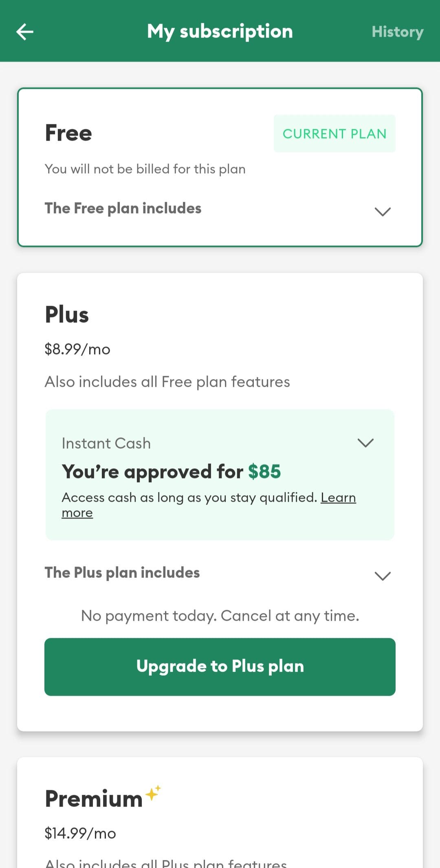This screenshot has width=440, height=868.
Task: Click the $8.99/mo Plus price
Action: tap(77, 349)
